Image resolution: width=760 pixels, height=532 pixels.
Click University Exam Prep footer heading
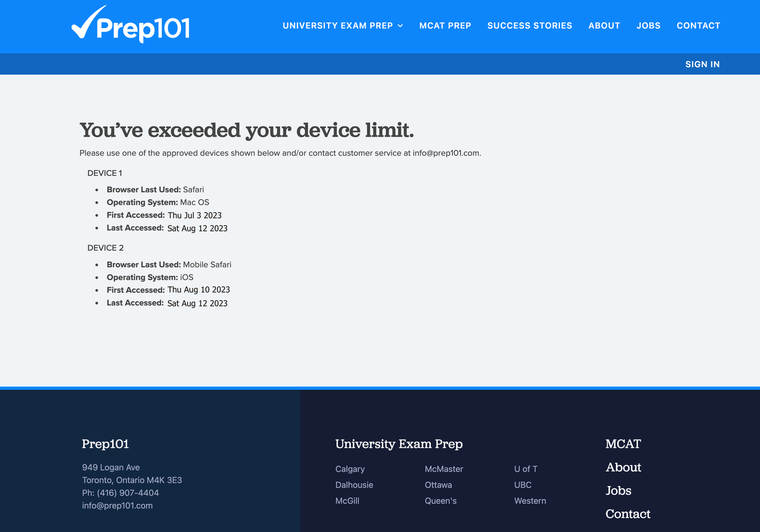click(399, 444)
